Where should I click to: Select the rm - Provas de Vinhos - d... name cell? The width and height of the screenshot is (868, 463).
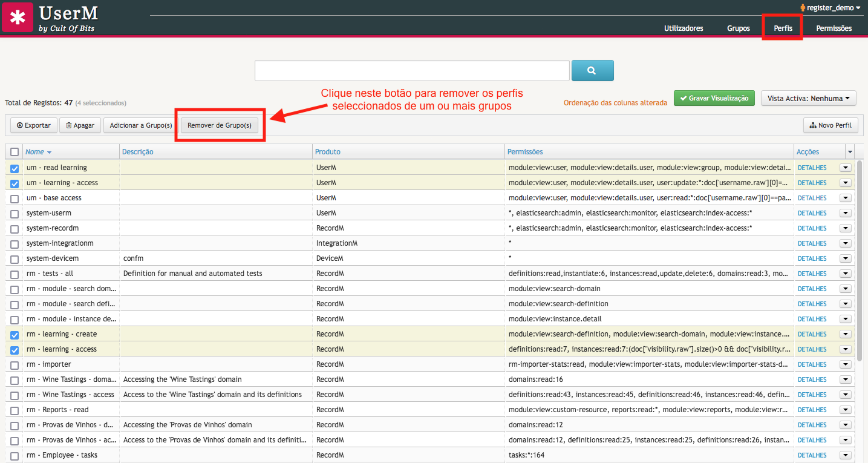(71, 425)
